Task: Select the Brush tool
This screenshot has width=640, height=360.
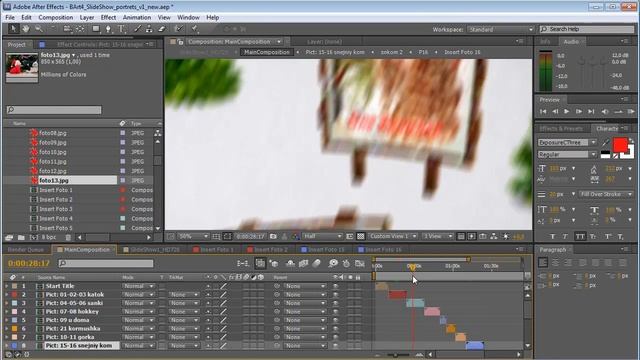Action: click(137, 29)
